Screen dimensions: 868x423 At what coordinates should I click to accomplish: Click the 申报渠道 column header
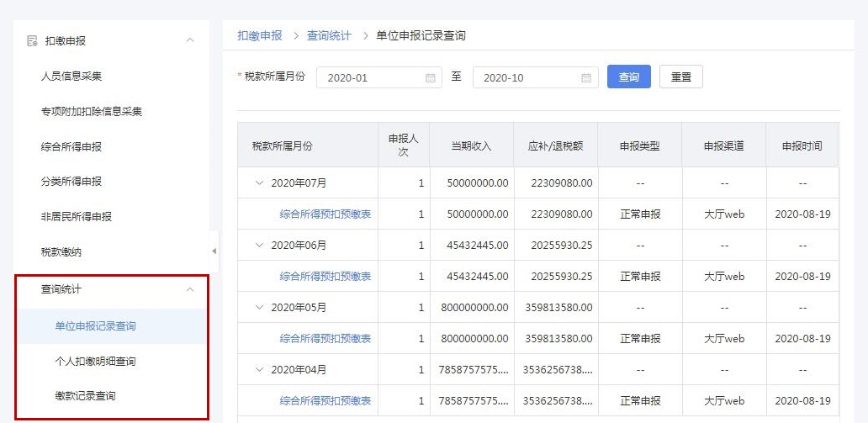(724, 145)
